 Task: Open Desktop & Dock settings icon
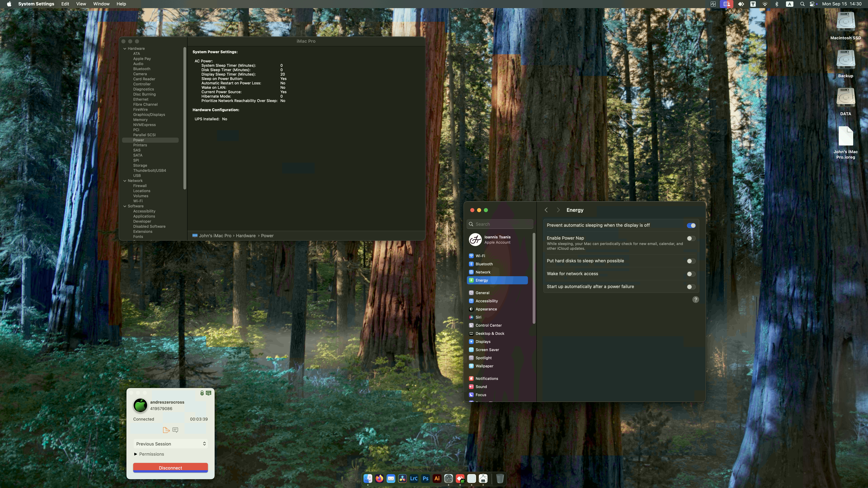pyautogui.click(x=471, y=333)
